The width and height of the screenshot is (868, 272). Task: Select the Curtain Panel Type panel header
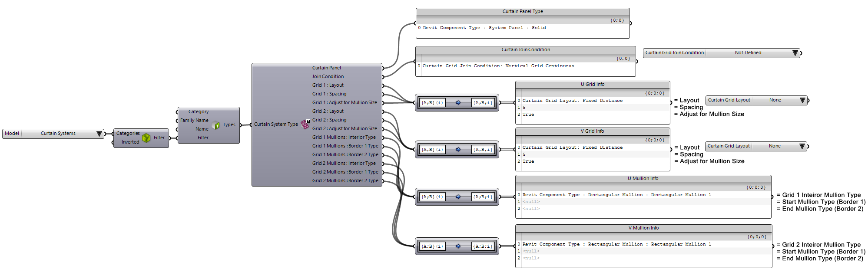(522, 12)
